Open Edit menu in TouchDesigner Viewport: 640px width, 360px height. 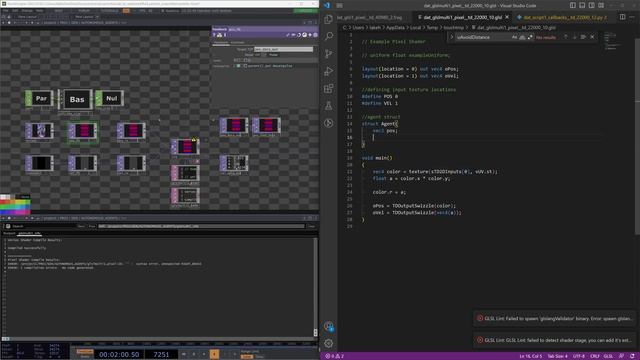tap(15, 11)
